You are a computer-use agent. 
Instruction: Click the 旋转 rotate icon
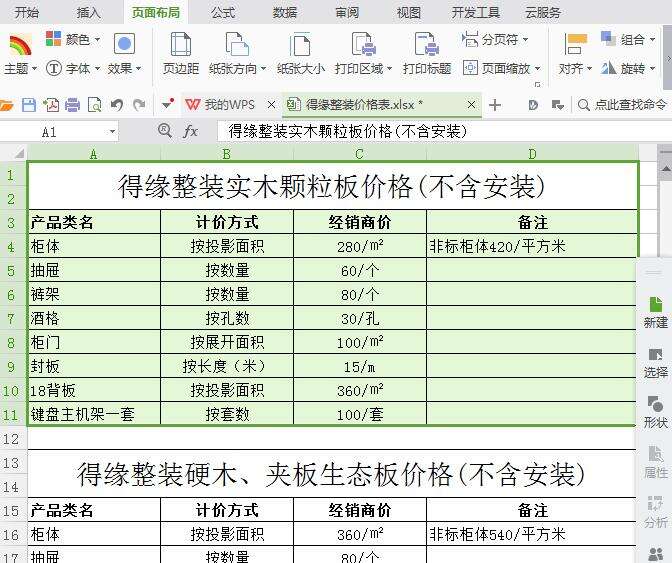(x=609, y=68)
